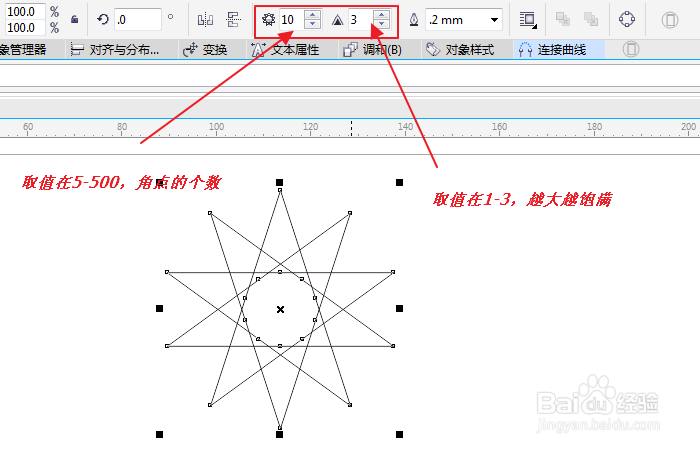This screenshot has height=450, width=700.
Task: Click the ruler mark labeled 100
Action: click(x=217, y=127)
